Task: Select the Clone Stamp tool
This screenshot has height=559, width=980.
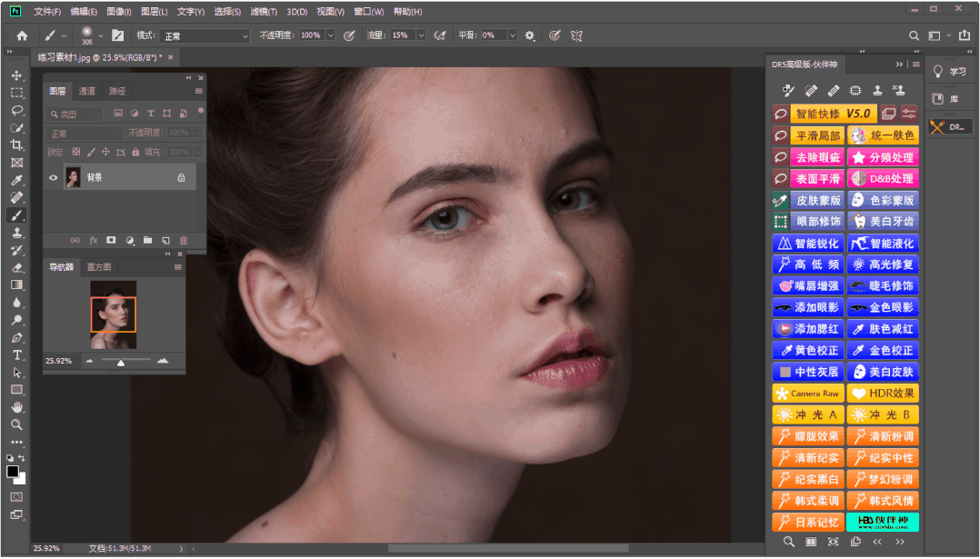Action: click(x=16, y=233)
